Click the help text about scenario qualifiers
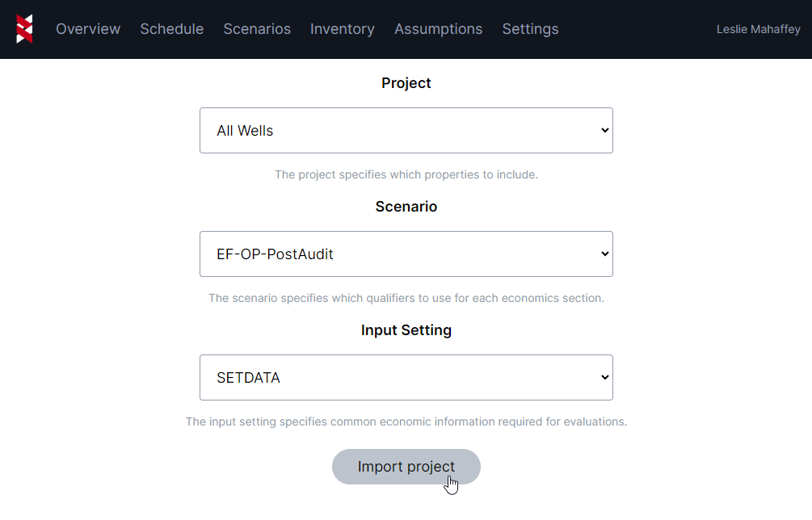This screenshot has height=520, width=812. (406, 298)
